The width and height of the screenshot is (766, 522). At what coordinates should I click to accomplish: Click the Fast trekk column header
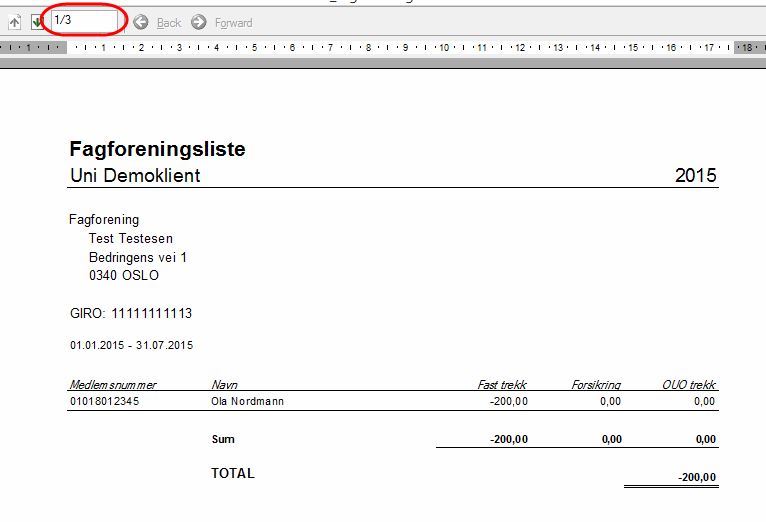[x=502, y=384]
